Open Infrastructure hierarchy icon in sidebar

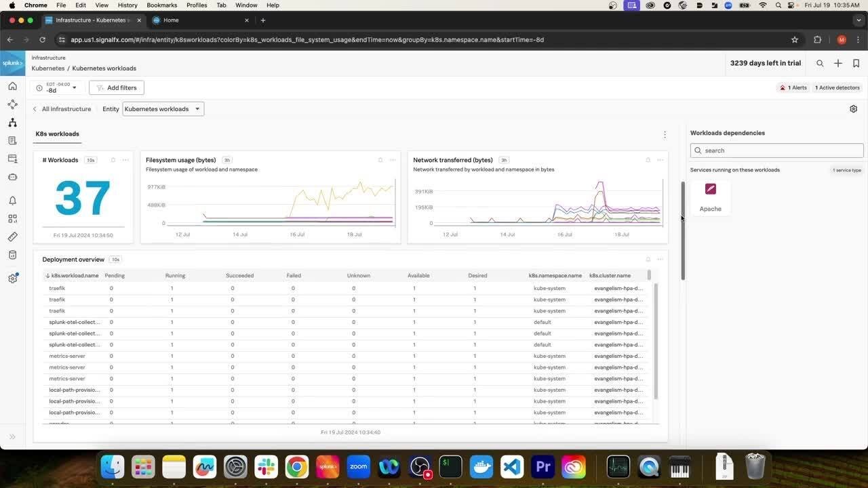12,123
